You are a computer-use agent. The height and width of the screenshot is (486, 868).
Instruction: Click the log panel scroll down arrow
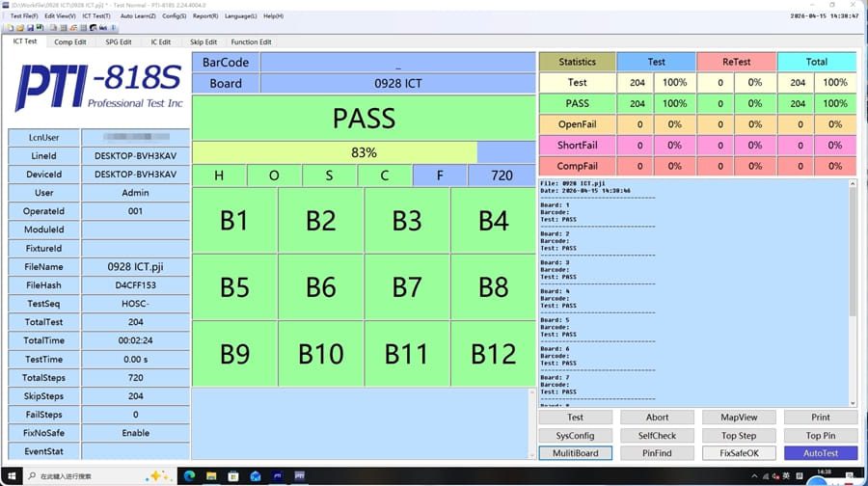click(853, 403)
